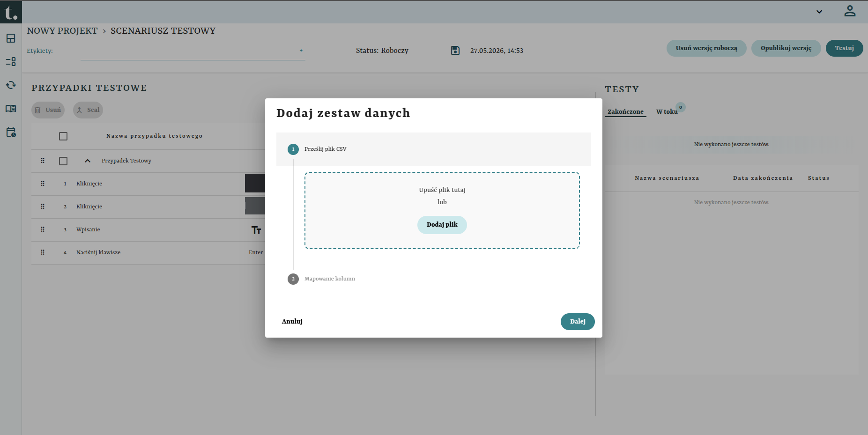Click the Prześlij plik CSV step label
This screenshot has width=868, height=435.
(x=326, y=149)
